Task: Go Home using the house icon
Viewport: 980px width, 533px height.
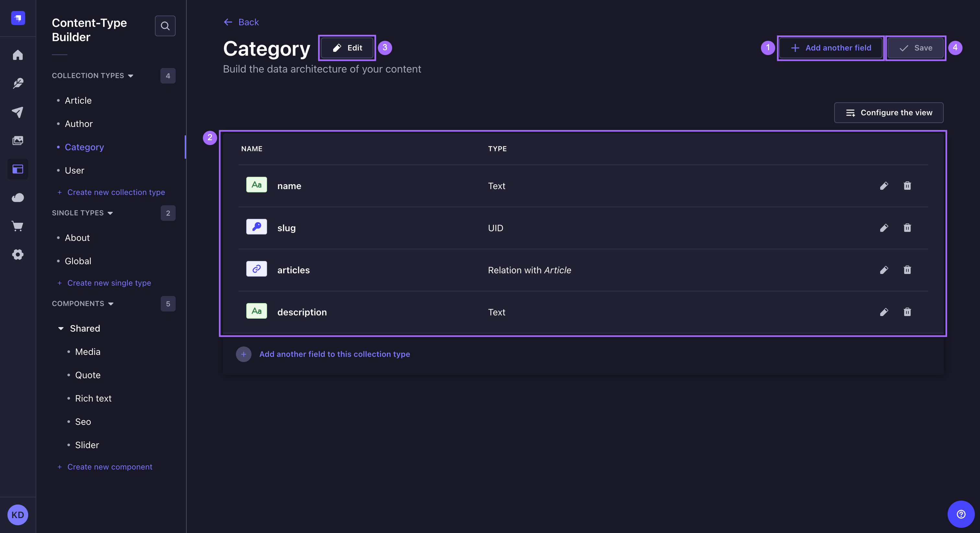Action: click(x=18, y=55)
